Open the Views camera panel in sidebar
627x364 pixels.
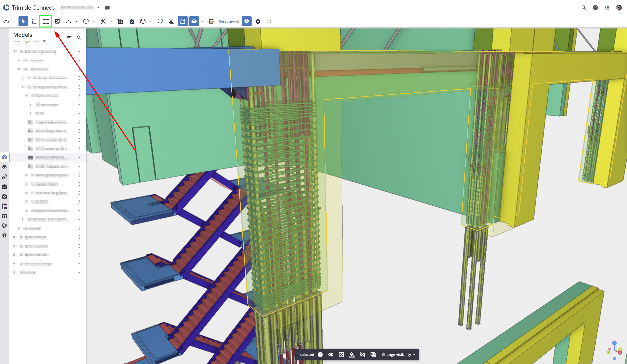(4, 196)
